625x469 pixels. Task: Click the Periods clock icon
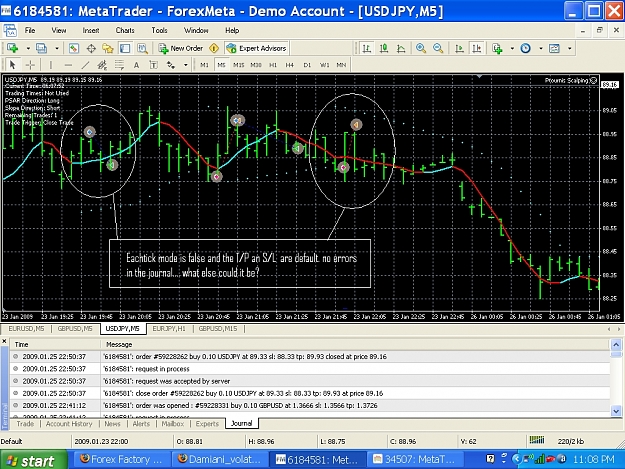pyautogui.click(x=526, y=48)
